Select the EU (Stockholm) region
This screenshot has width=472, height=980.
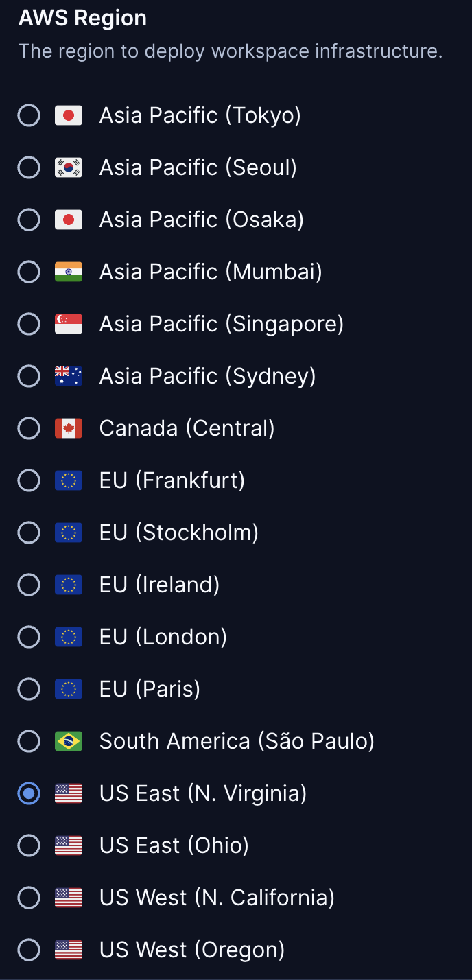29,533
